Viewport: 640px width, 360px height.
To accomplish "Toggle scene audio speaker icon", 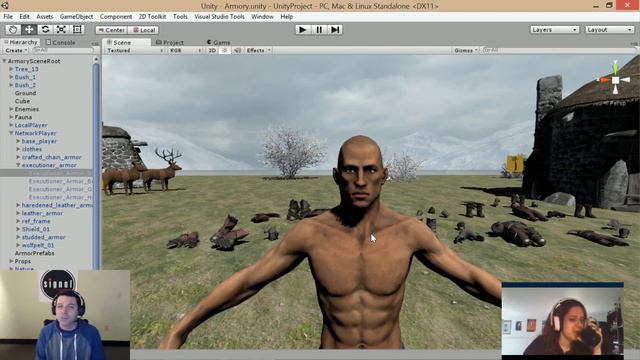I will click(x=237, y=50).
